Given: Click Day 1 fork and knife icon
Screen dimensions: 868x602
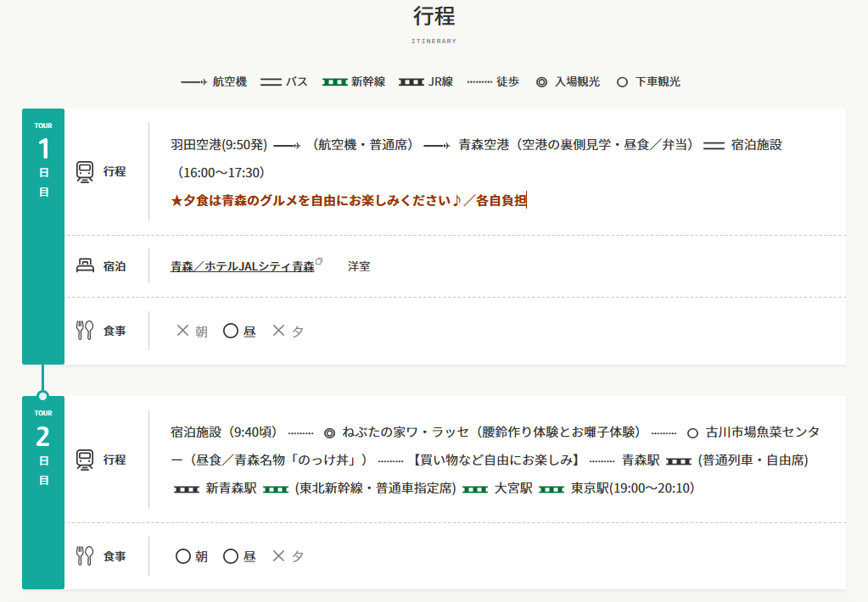Looking at the screenshot, I should pyautogui.click(x=85, y=331).
